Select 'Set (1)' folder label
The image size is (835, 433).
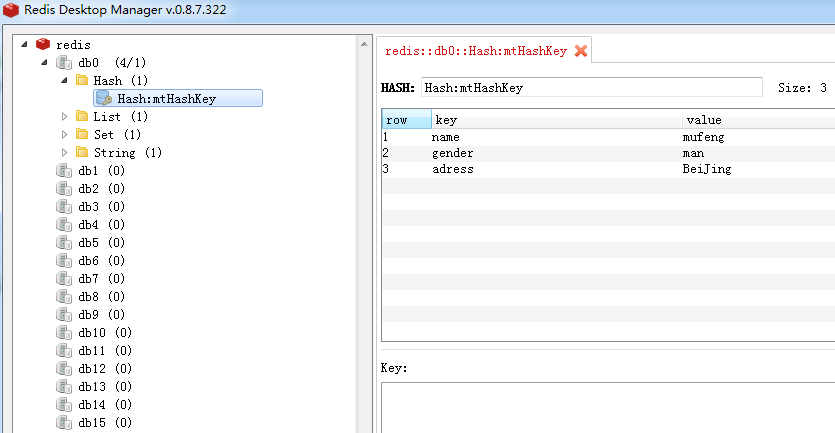tap(117, 134)
